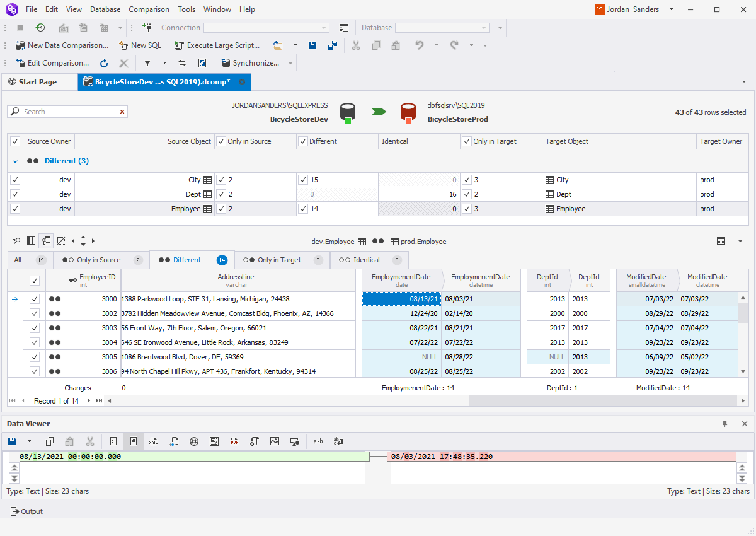Open the File menu

[x=31, y=9]
